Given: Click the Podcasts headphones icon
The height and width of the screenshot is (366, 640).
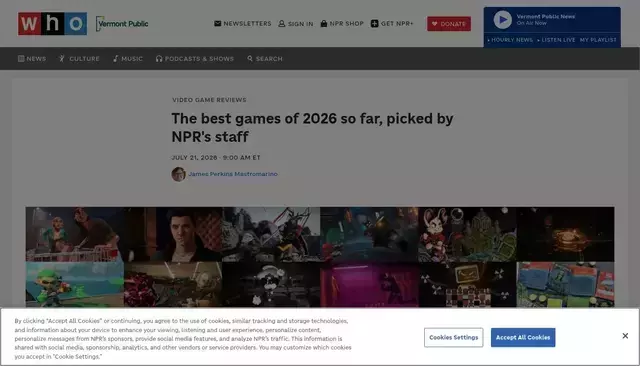Looking at the screenshot, I should pyautogui.click(x=159, y=59).
